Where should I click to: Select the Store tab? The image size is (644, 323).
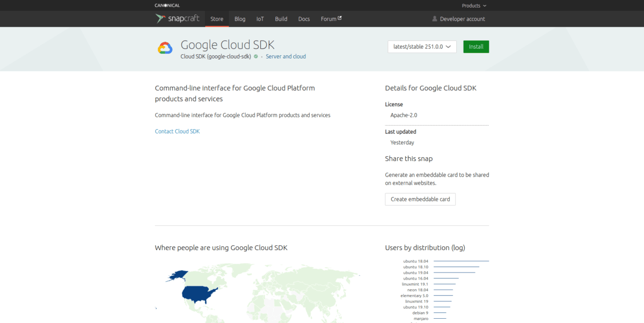(217, 19)
